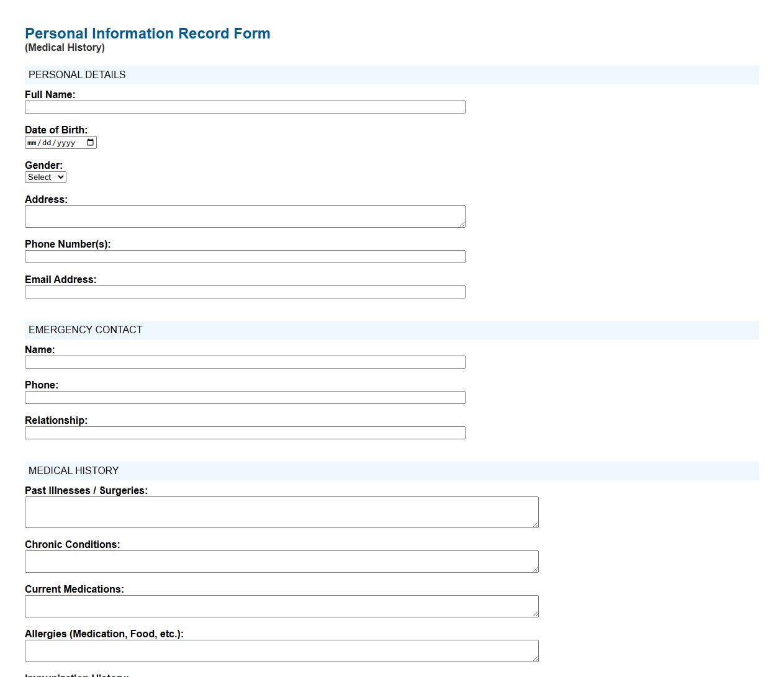Click the resize grip of the Address textarea

[462, 223]
